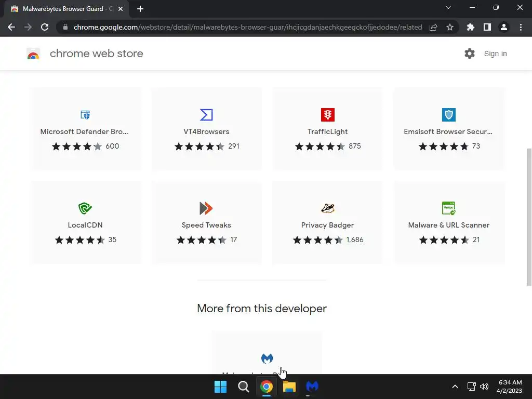
Task: Open Chrome Web Store settings gear
Action: coord(470,54)
